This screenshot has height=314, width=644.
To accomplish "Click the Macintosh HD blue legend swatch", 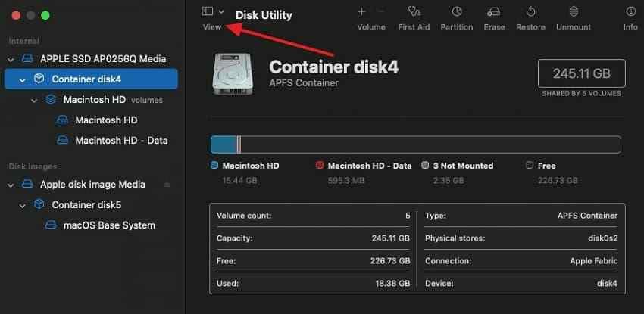I will pyautogui.click(x=214, y=165).
